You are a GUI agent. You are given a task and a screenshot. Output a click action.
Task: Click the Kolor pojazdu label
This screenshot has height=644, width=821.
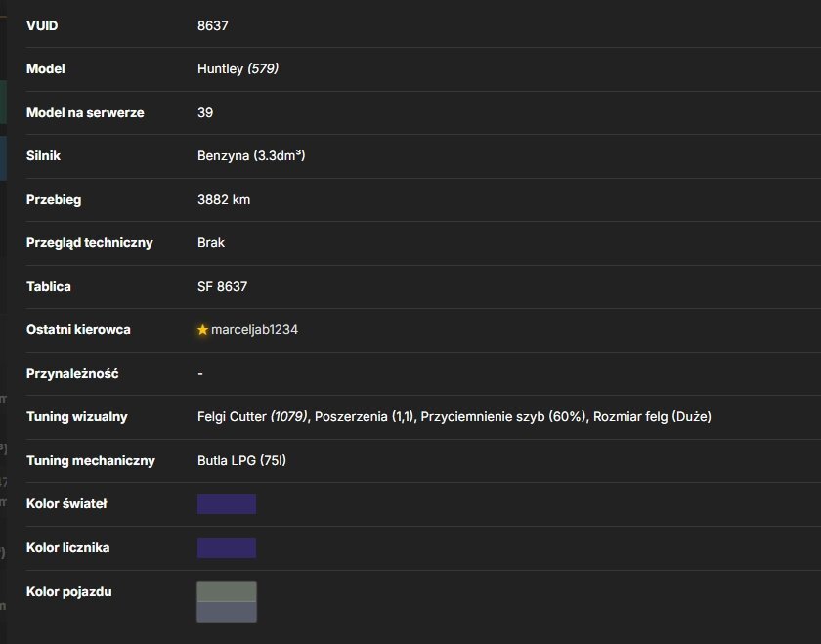pyautogui.click(x=69, y=591)
